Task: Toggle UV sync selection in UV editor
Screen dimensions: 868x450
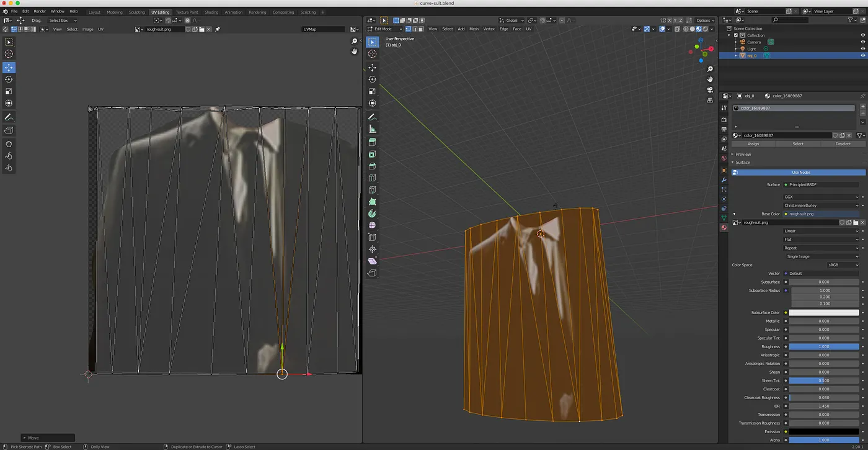Action: [x=7, y=29]
